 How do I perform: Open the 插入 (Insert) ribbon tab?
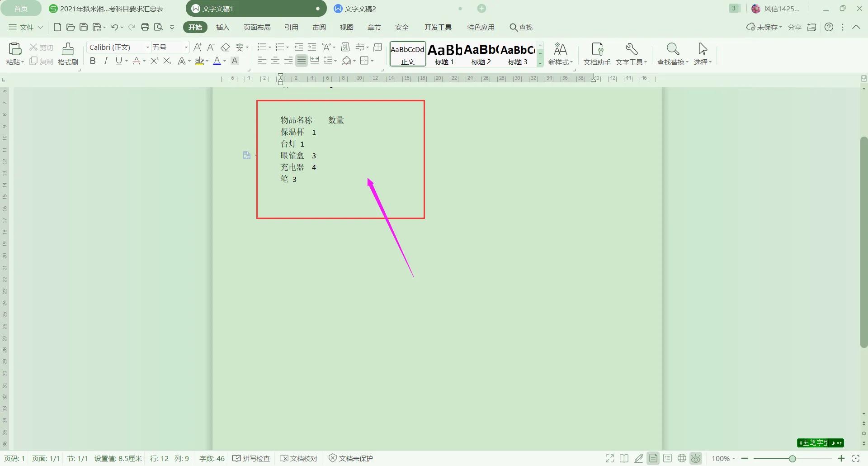point(222,27)
